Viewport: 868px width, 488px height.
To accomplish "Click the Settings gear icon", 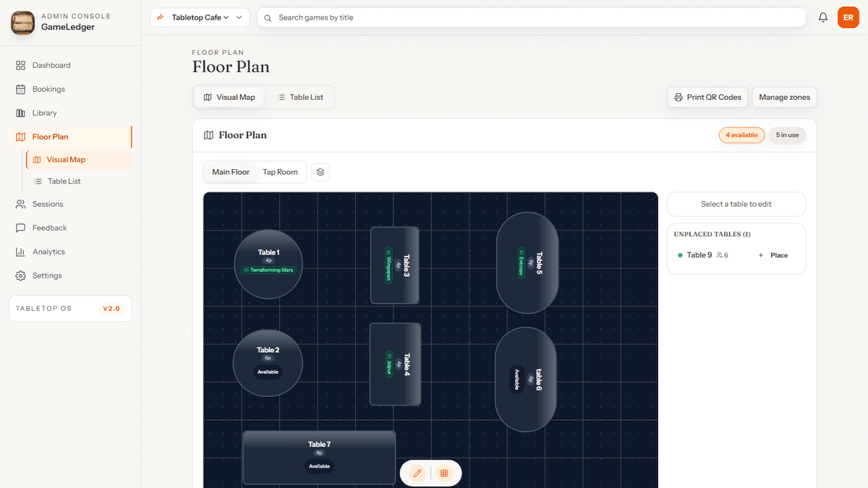I will pyautogui.click(x=20, y=275).
